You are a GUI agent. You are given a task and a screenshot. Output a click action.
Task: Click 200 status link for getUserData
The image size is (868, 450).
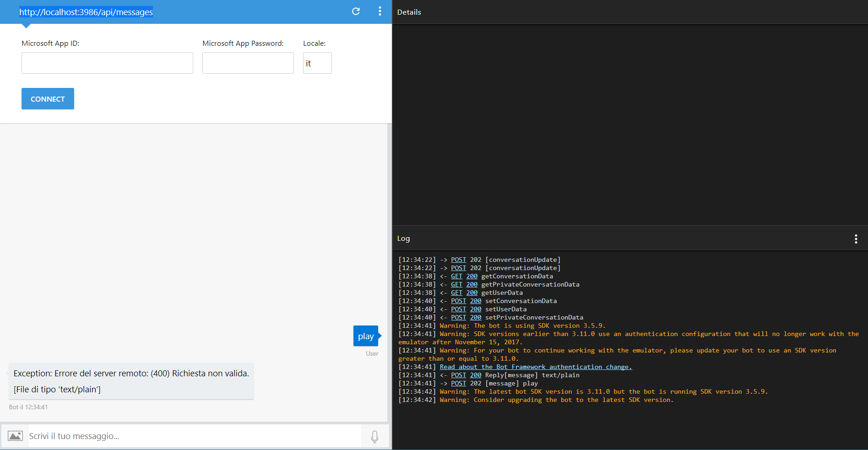point(472,293)
